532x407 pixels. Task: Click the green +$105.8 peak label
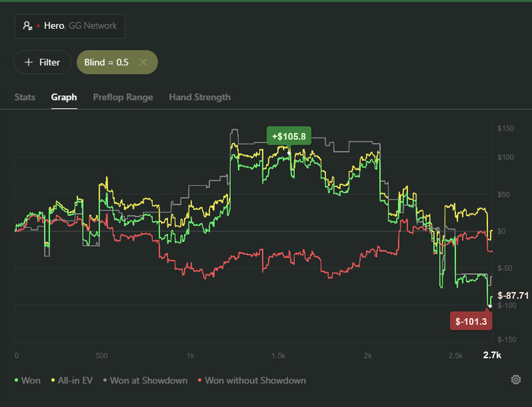[289, 136]
